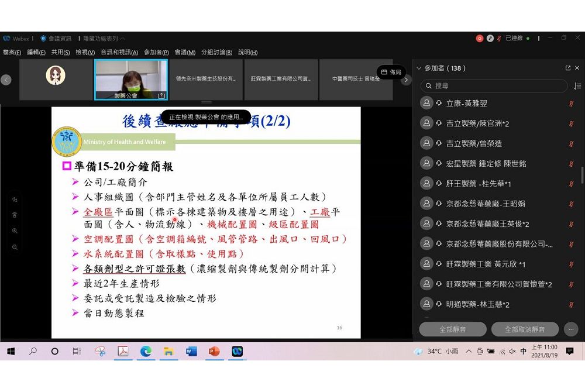
Task: Pop out the 參加者 participants panel
Action: 568,68
